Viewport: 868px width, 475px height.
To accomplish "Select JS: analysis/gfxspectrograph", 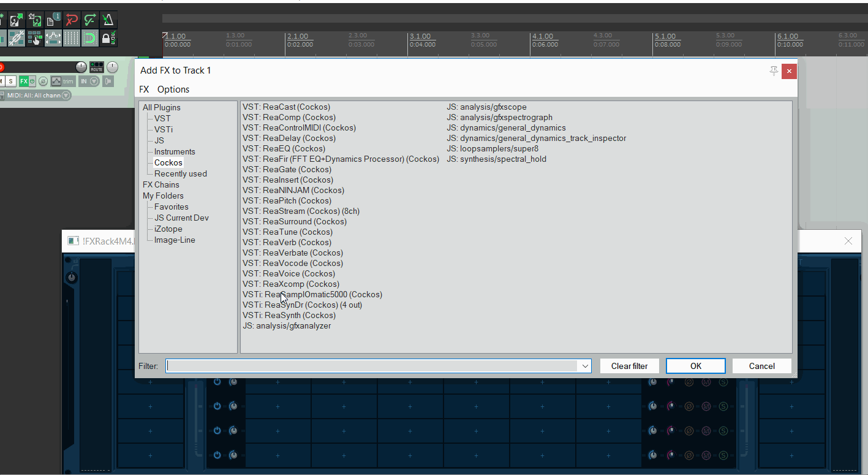I will (x=499, y=117).
